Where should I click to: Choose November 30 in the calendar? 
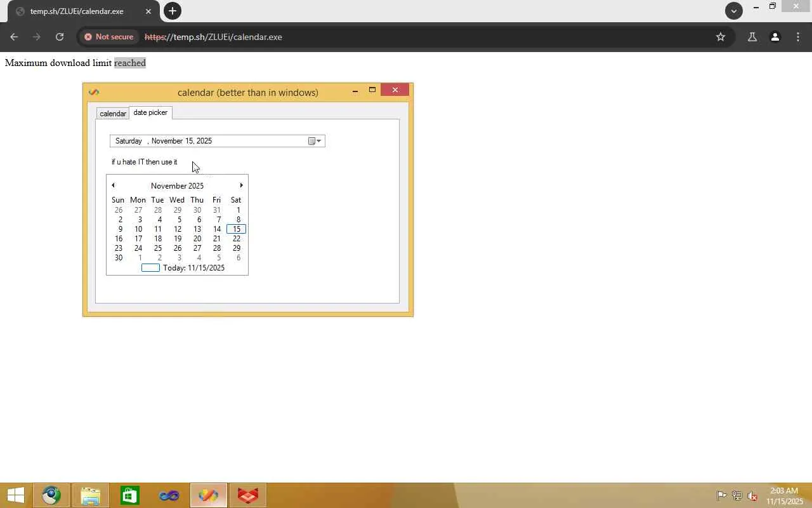tap(119, 258)
